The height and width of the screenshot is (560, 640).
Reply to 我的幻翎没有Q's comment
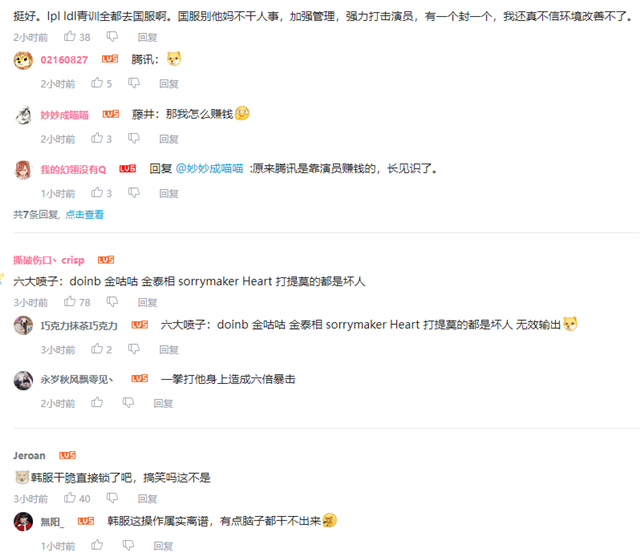(169, 193)
